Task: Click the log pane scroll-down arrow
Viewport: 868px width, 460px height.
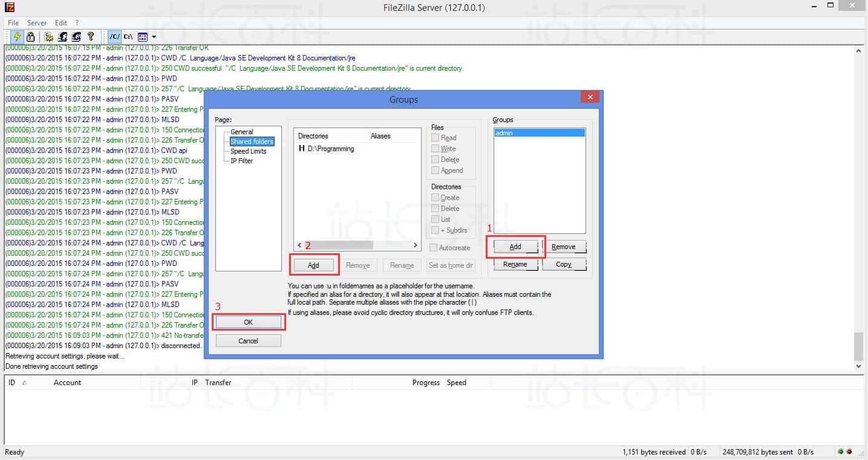Action: tap(859, 366)
